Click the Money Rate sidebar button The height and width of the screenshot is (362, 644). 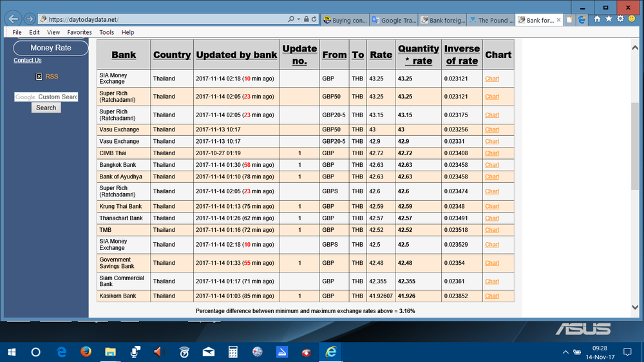pyautogui.click(x=50, y=48)
